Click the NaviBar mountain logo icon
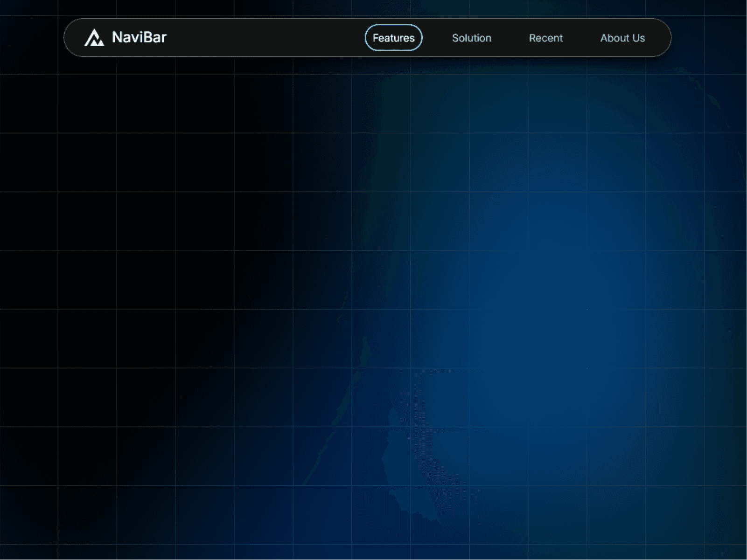This screenshot has height=560, width=747. point(94,38)
